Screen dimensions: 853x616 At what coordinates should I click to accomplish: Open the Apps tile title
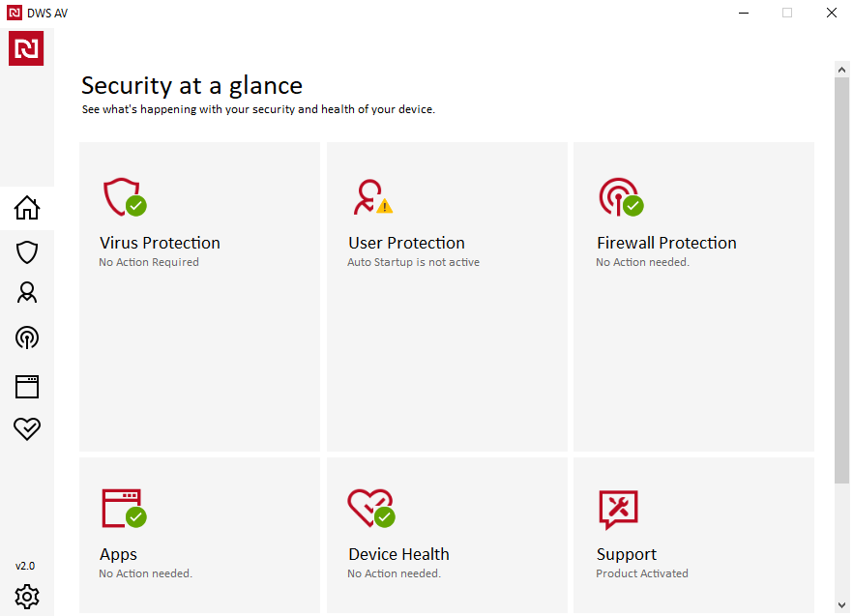(x=118, y=554)
